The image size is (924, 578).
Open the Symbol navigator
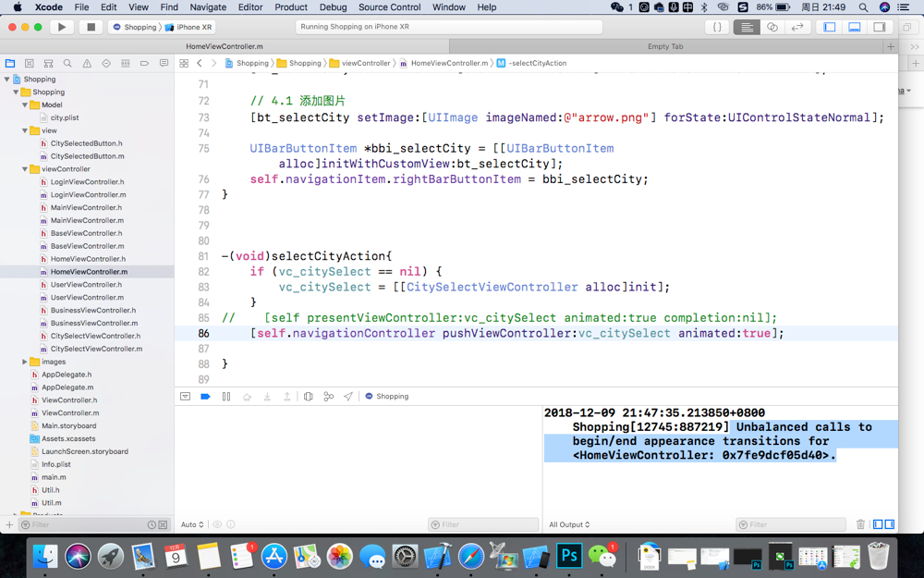coord(48,63)
